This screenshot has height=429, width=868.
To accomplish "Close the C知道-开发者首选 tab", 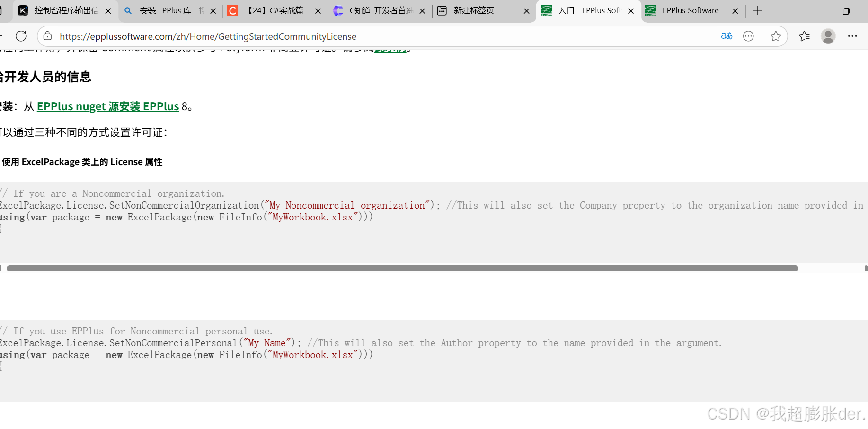I will pos(422,11).
